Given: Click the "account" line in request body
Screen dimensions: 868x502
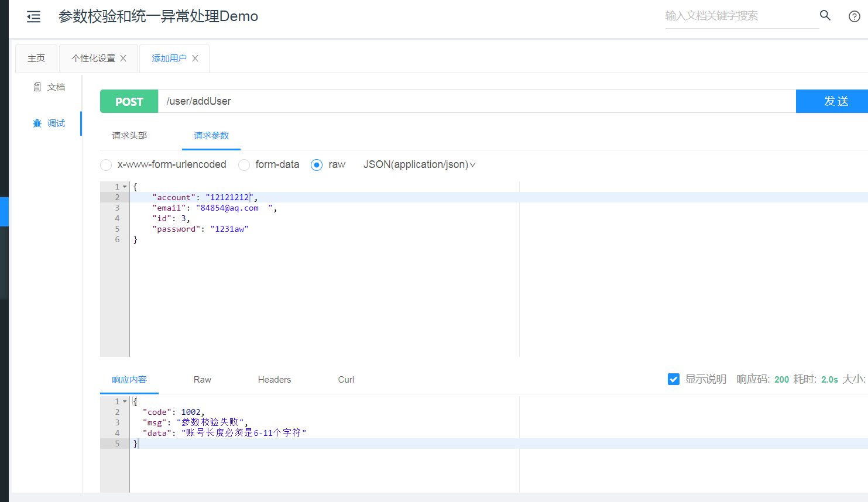Looking at the screenshot, I should [205, 198].
